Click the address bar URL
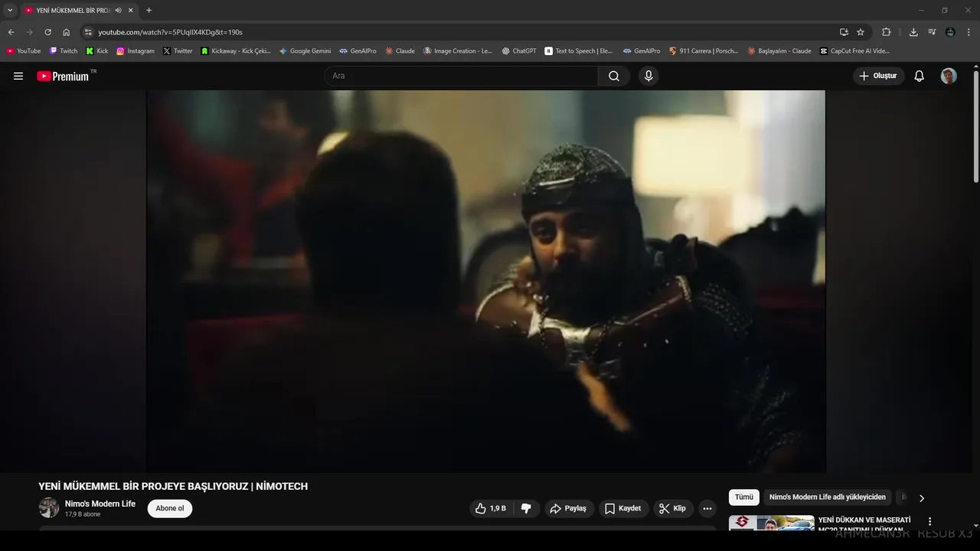980x551 pixels. coord(170,32)
